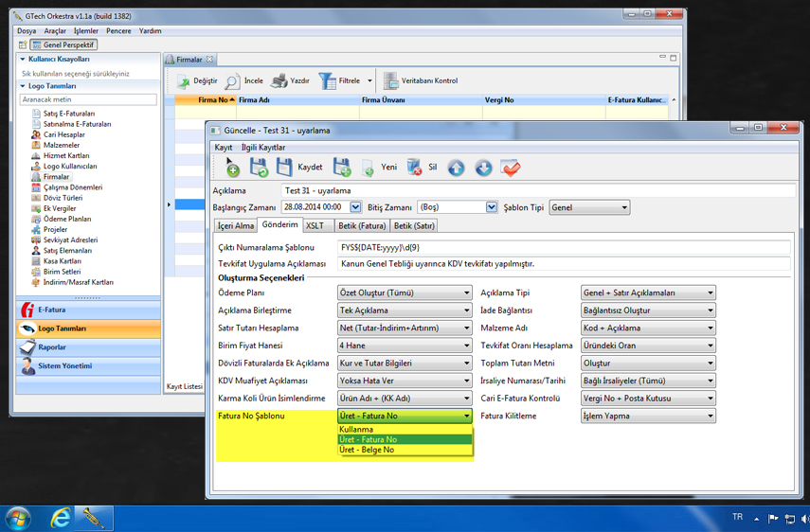Click the blue up arrow icon
Screen dimensions: 810x532
(x=456, y=168)
